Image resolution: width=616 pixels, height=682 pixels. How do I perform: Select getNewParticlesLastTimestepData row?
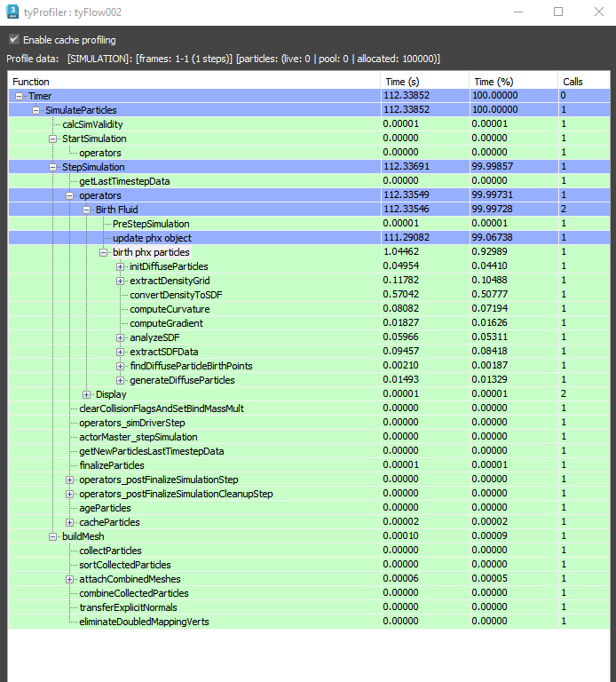point(309,451)
